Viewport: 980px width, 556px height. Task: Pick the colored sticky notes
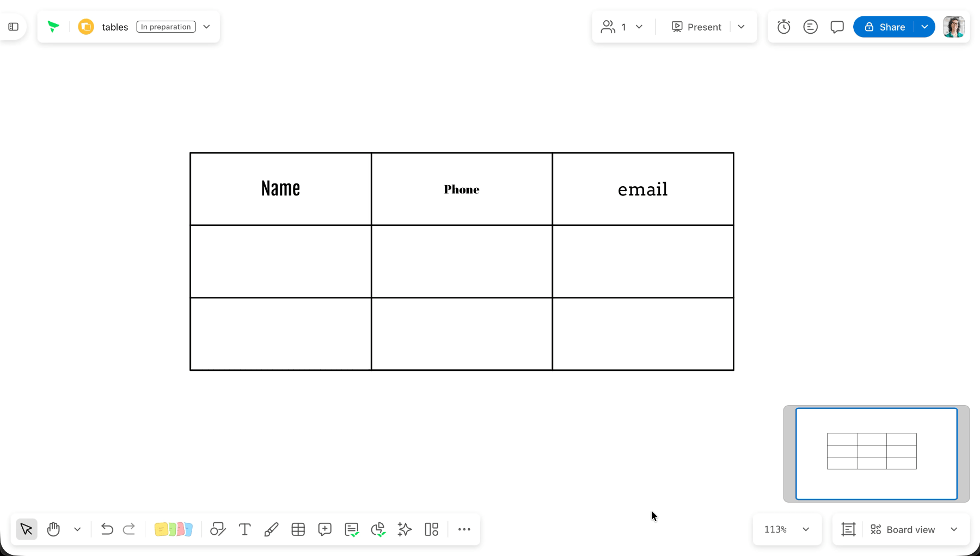tap(174, 529)
